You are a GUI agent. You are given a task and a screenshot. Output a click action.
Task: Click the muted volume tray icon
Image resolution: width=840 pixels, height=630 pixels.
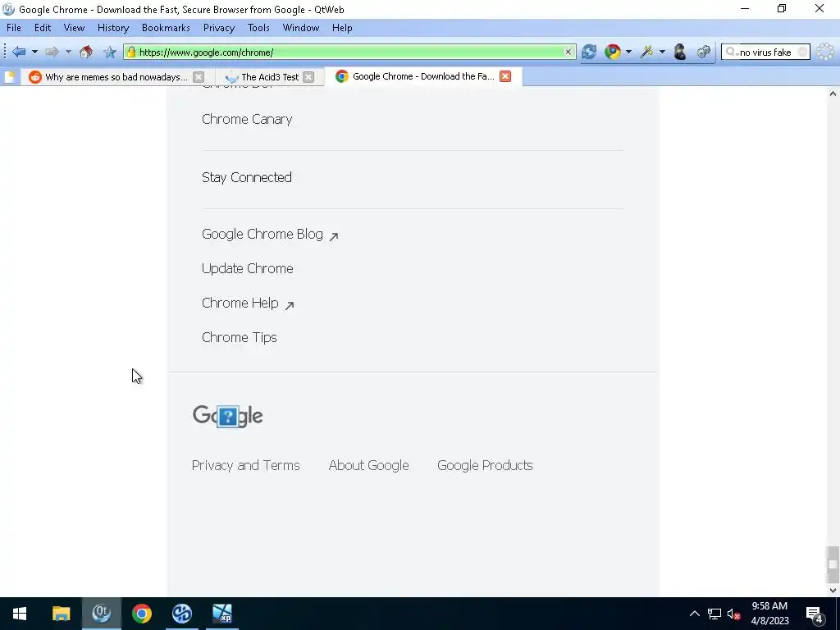[x=733, y=614]
